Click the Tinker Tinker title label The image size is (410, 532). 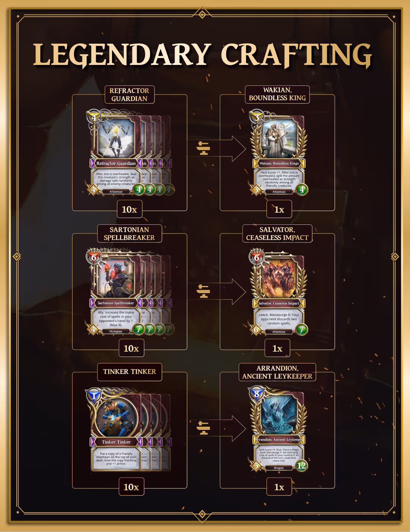click(x=129, y=372)
